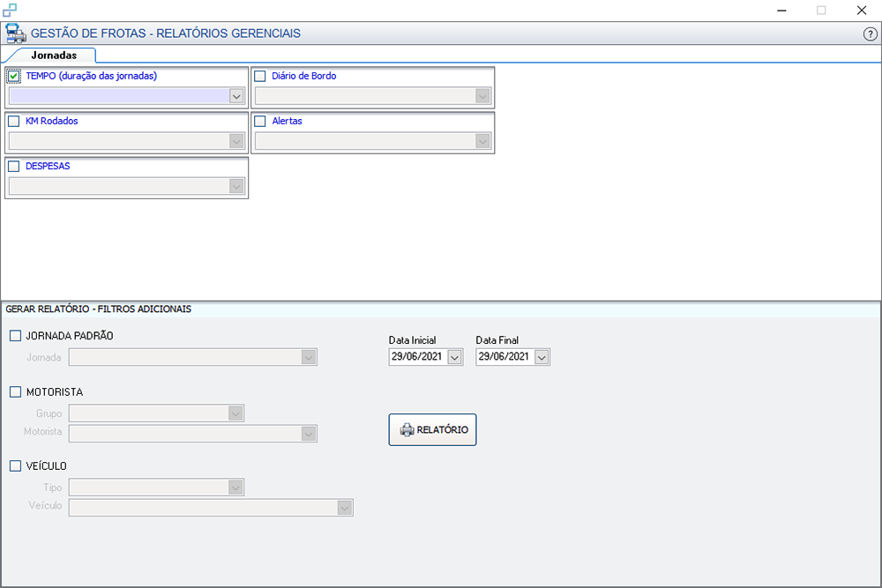Check the Alertas option
The width and height of the screenshot is (882, 588).
(260, 121)
